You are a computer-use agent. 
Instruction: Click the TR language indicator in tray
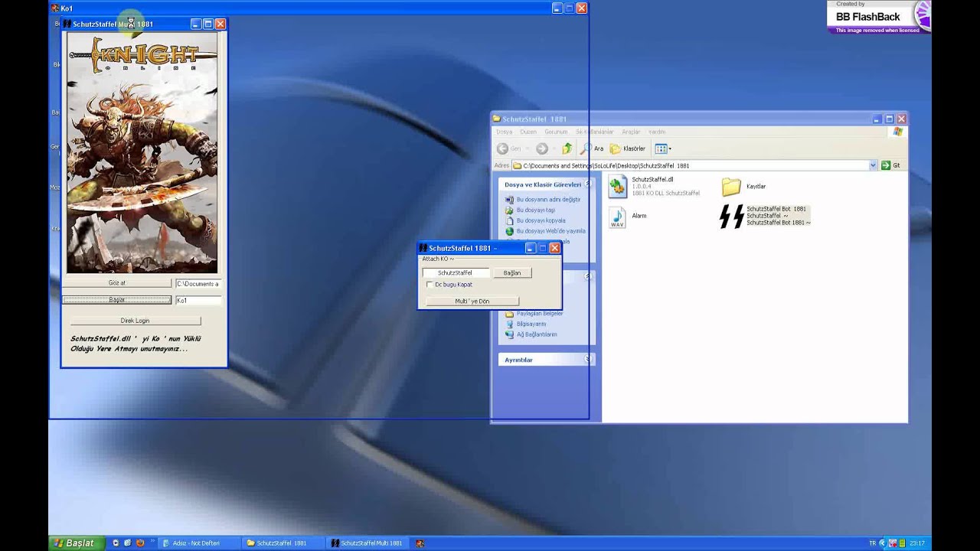click(872, 543)
